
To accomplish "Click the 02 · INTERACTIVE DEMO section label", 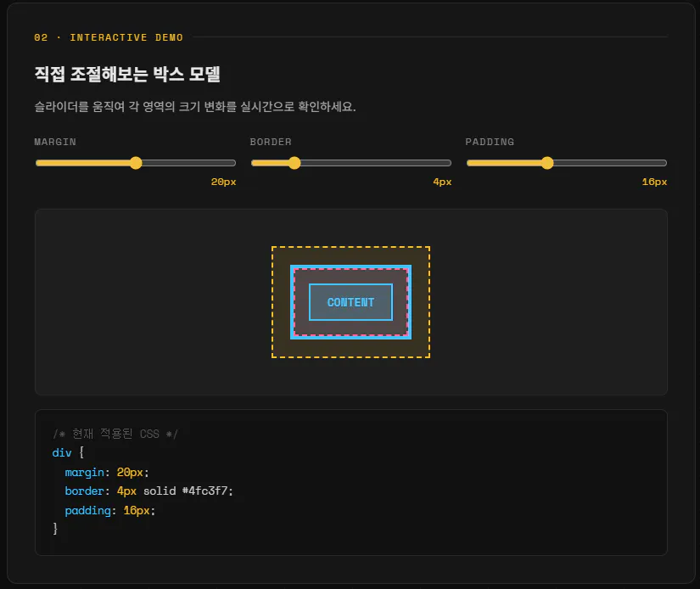I will pyautogui.click(x=108, y=37).
